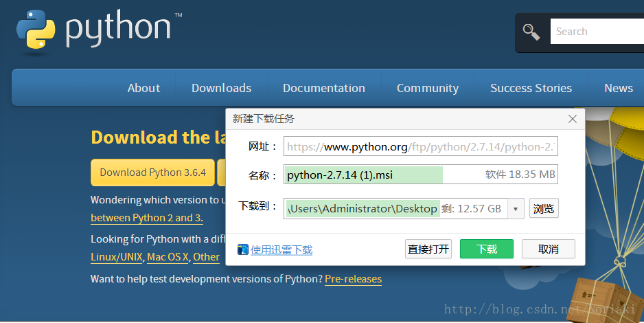Click the green 下载 button

click(487, 249)
